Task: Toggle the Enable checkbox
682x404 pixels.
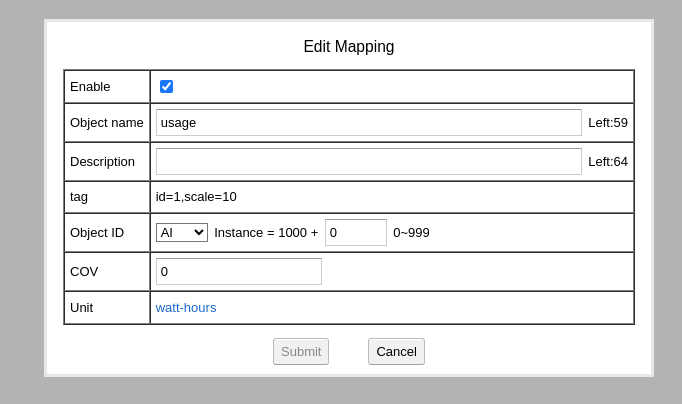Action: [166, 87]
